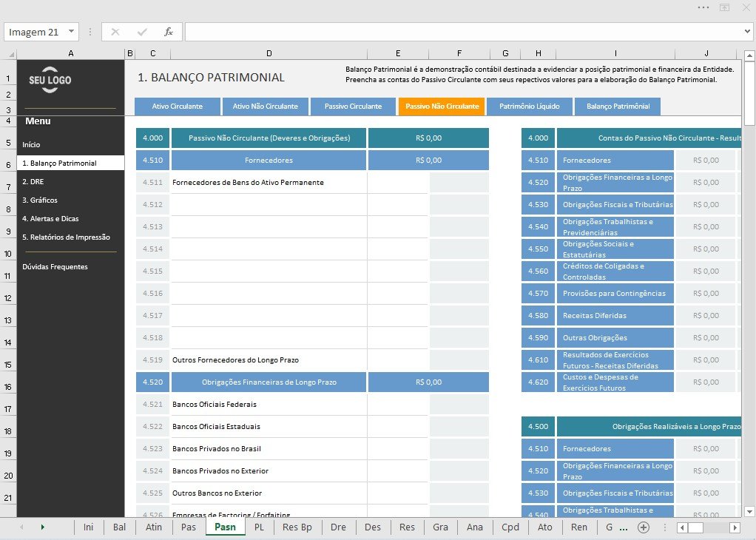Screen dimensions: 756x540
Task: Open the more options ellipsis at top
Action: (x=703, y=7)
